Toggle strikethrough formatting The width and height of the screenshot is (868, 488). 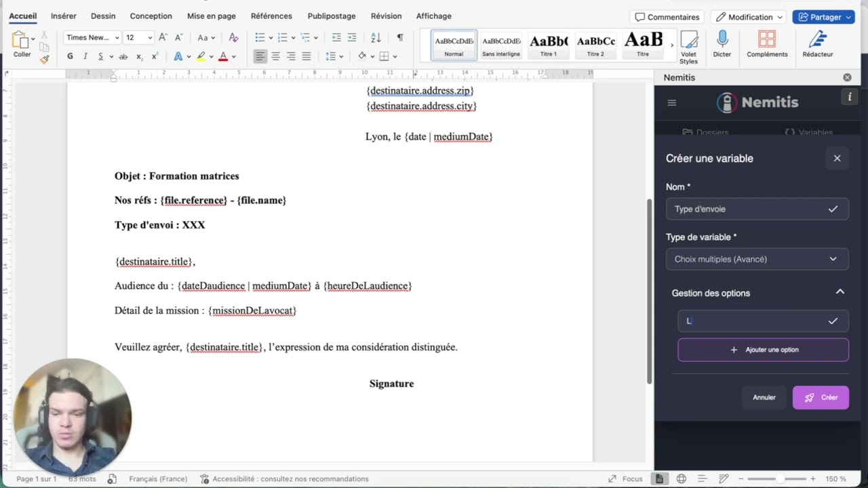click(x=123, y=56)
